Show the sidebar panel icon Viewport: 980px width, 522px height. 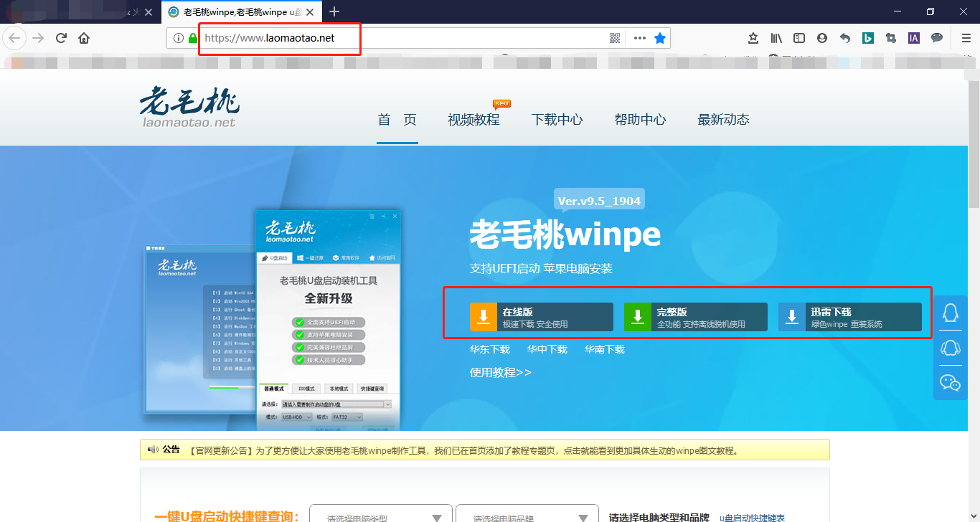tap(799, 38)
